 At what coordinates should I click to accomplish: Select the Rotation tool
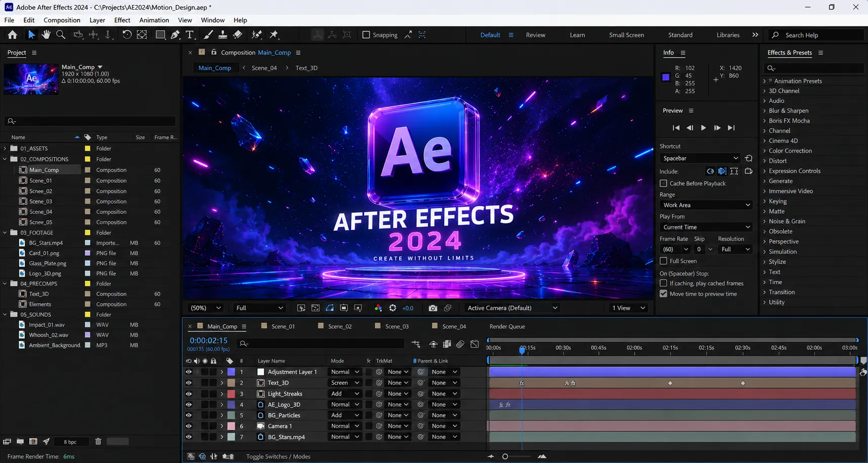tap(127, 35)
